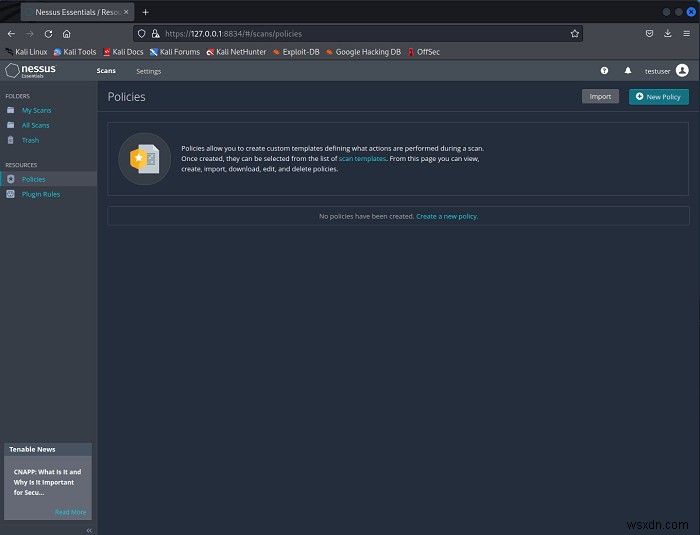This screenshot has width=700, height=535.
Task: Select the Nessus Essentials browser tab
Action: click(x=77, y=12)
